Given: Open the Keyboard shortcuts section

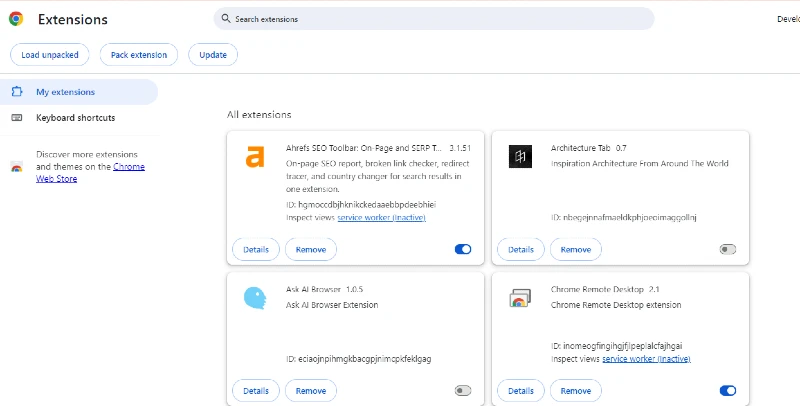Looking at the screenshot, I should click(79, 118).
